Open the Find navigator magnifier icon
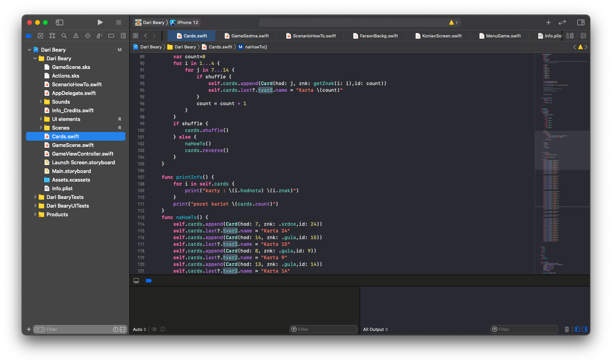The height and width of the screenshot is (364, 612). tap(64, 36)
